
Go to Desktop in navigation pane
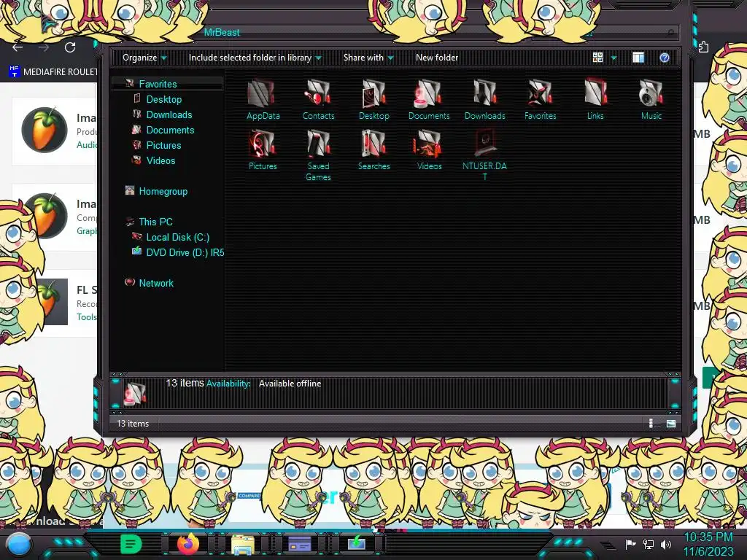(x=164, y=99)
